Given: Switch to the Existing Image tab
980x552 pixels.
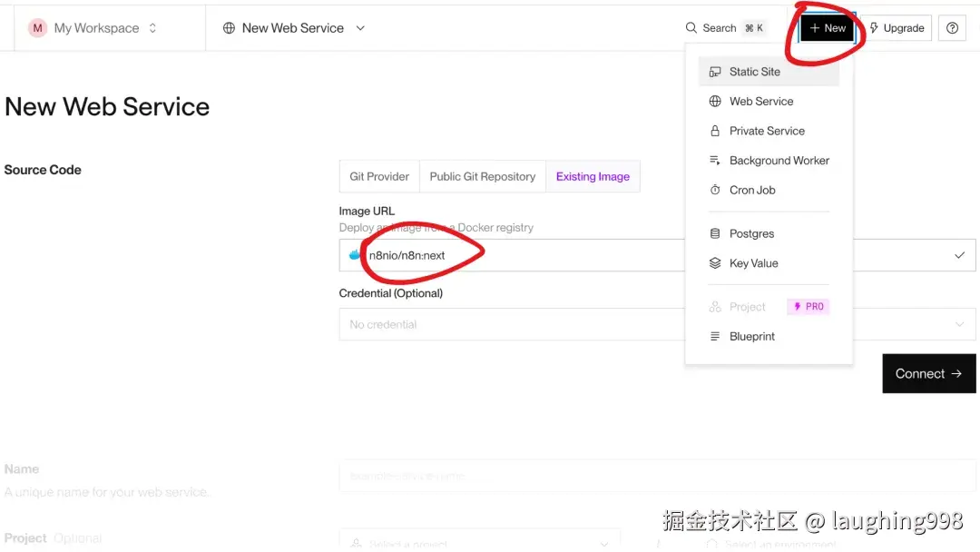Looking at the screenshot, I should (x=593, y=177).
